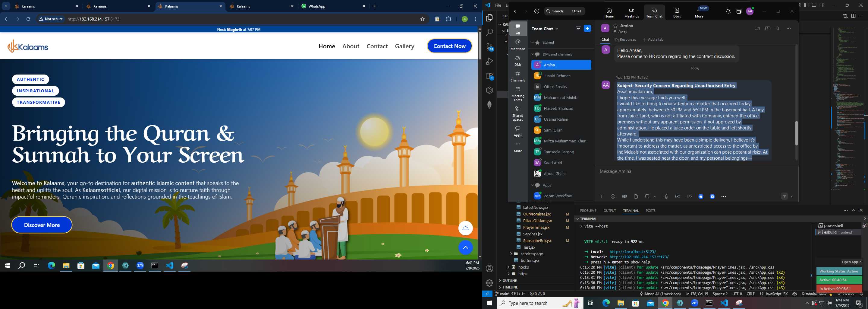Screen dimensions: 868x309
Task: Open the Team Chat header dropdown
Action: [x=557, y=29]
